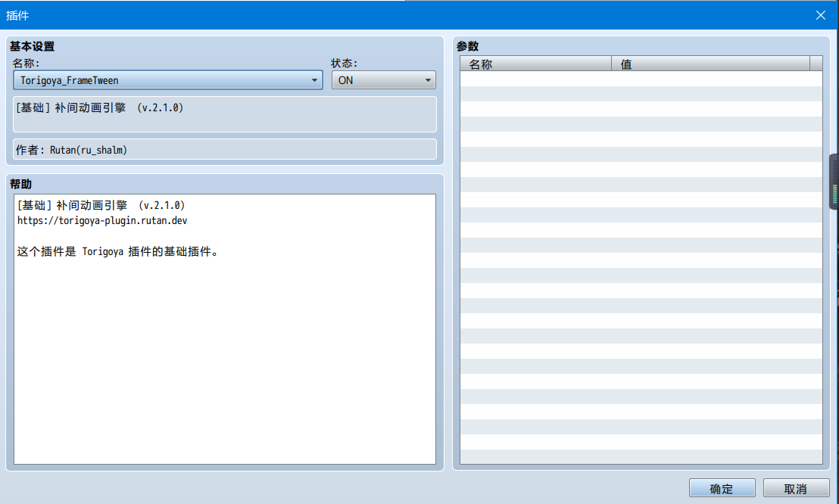Close the 插件 dialog window
The width and height of the screenshot is (839, 504).
click(x=821, y=15)
